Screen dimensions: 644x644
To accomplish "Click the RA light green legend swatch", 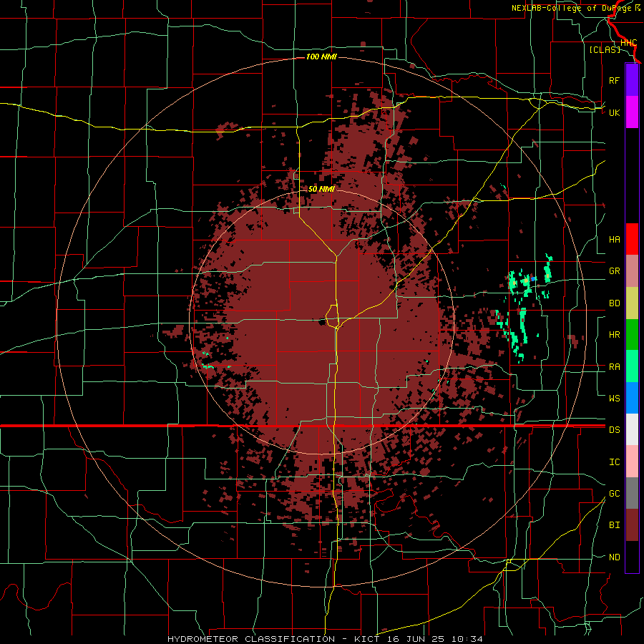I will tap(632, 366).
